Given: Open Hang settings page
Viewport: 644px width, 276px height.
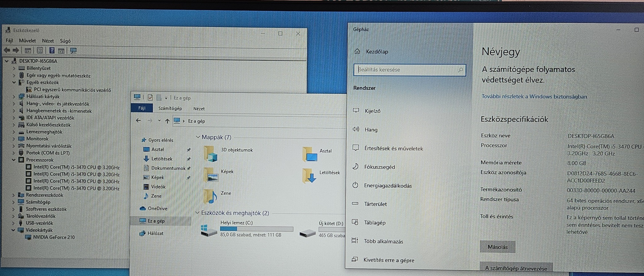Looking at the screenshot, I should [x=371, y=130].
